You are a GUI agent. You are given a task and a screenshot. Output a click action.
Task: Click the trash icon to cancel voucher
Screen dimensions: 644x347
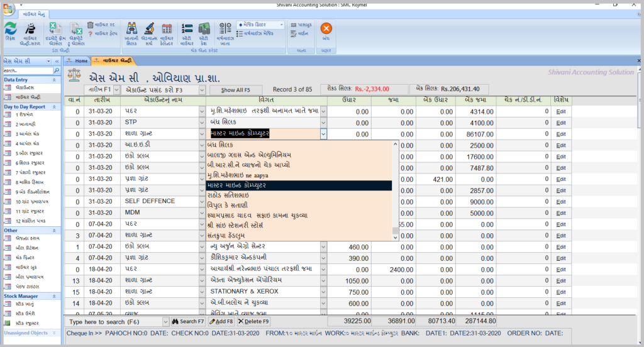(91, 25)
